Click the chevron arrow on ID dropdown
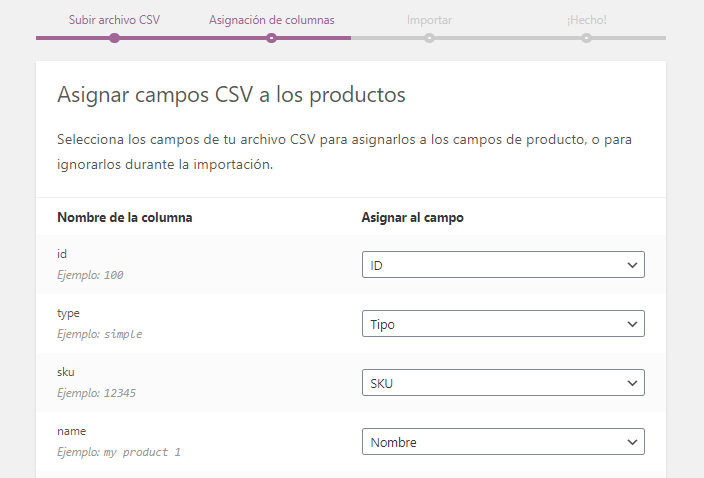Image resolution: width=704 pixels, height=478 pixels. [x=631, y=265]
